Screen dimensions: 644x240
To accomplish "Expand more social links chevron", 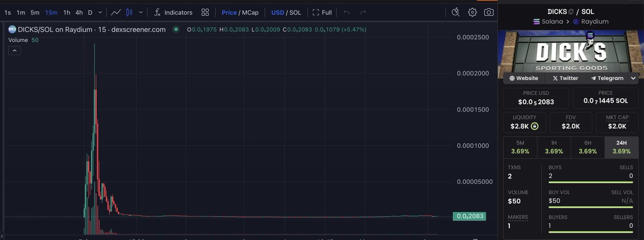I will (x=633, y=78).
